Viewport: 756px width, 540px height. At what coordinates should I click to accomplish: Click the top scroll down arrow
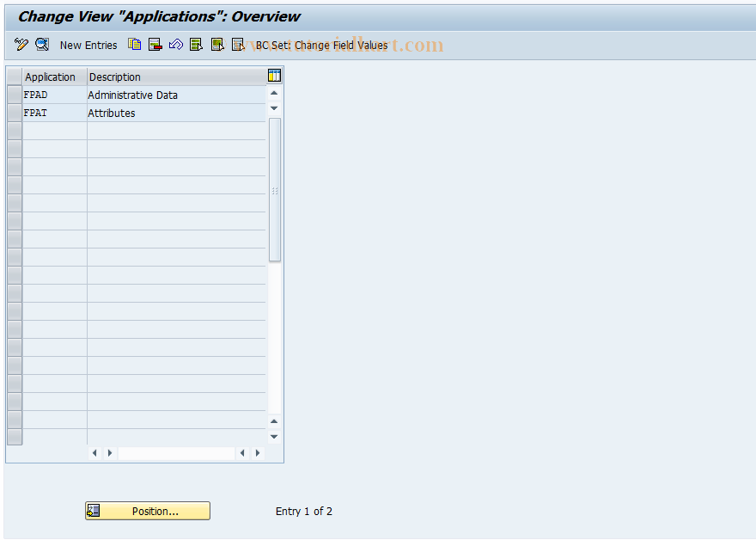274,108
